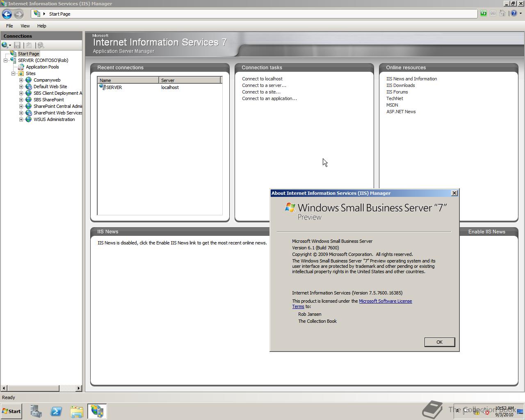Click IIS Manager taskbar button
The height and width of the screenshot is (420, 525).
tap(97, 411)
